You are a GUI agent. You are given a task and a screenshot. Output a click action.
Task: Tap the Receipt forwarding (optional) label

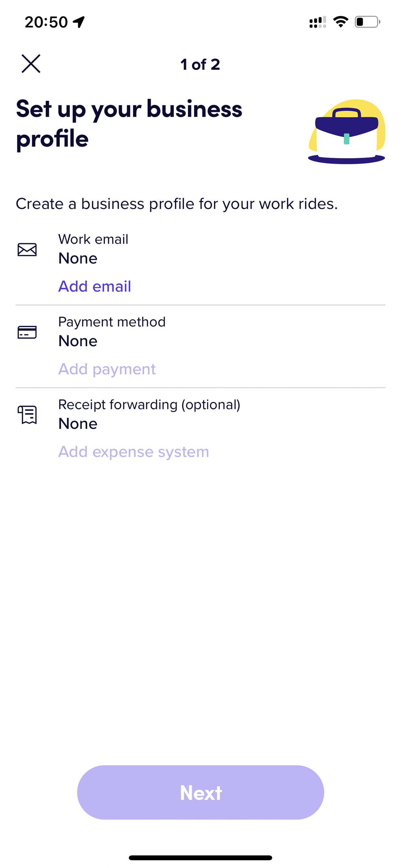click(149, 404)
